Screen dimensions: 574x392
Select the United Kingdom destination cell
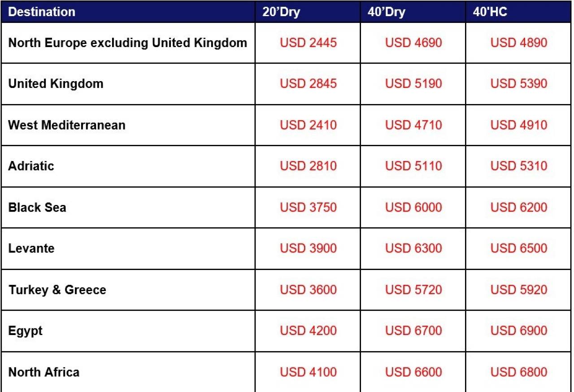tap(56, 84)
